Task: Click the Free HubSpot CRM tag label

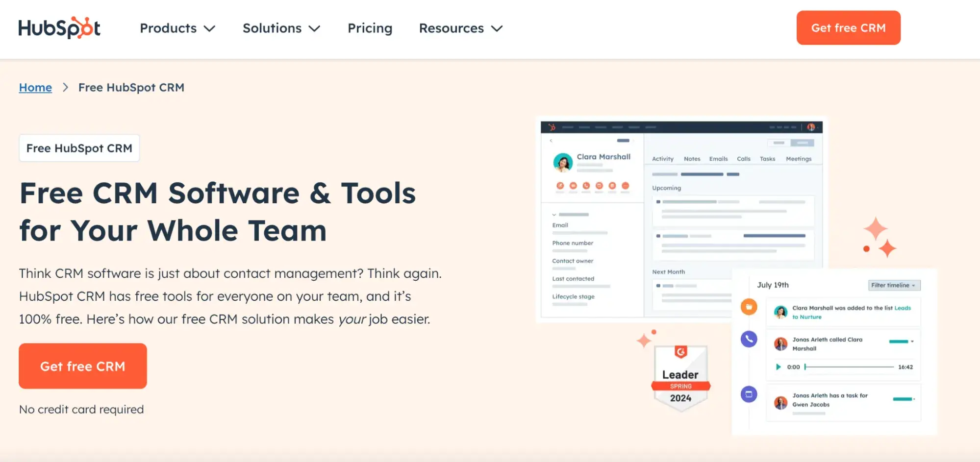Action: (x=79, y=148)
